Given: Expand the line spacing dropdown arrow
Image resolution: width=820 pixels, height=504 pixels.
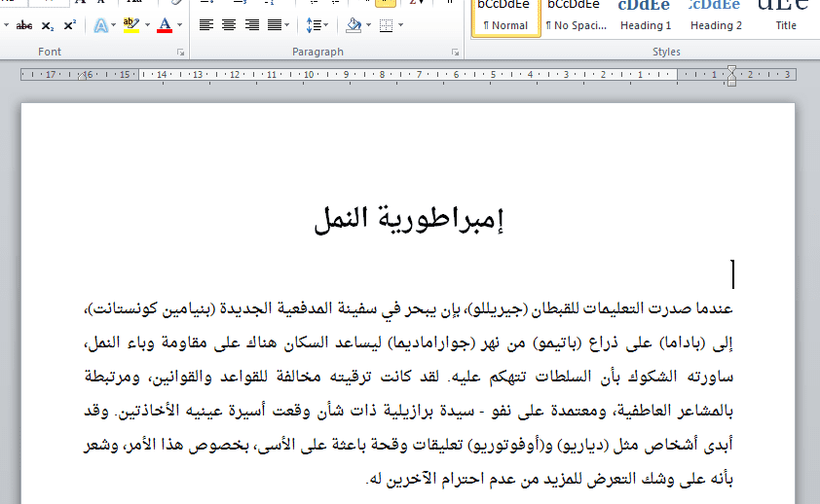Looking at the screenshot, I should pyautogui.click(x=326, y=25).
